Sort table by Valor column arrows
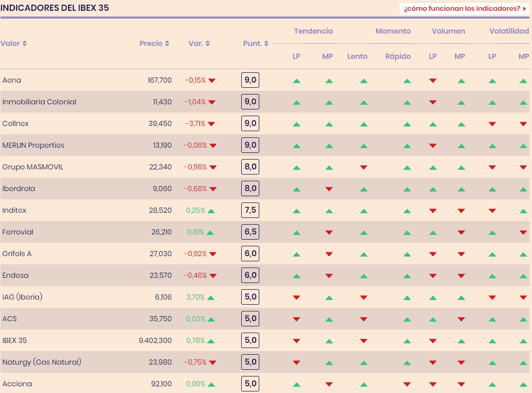The width and height of the screenshot is (532, 393). [x=24, y=44]
